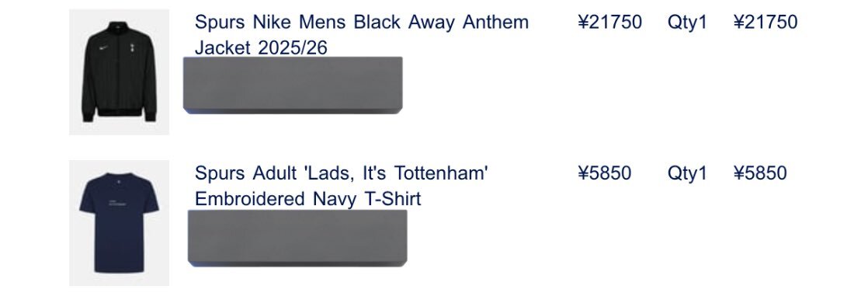
Task: Click the 'Embroidered Navy T-Shirt' title line
Action: pyautogui.click(x=307, y=198)
